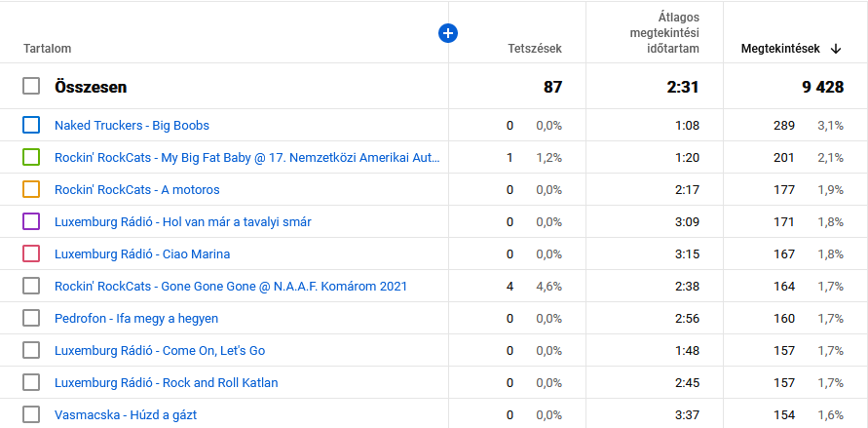
Task: Select the Pedrofon row checkbox
Action: click(31, 318)
